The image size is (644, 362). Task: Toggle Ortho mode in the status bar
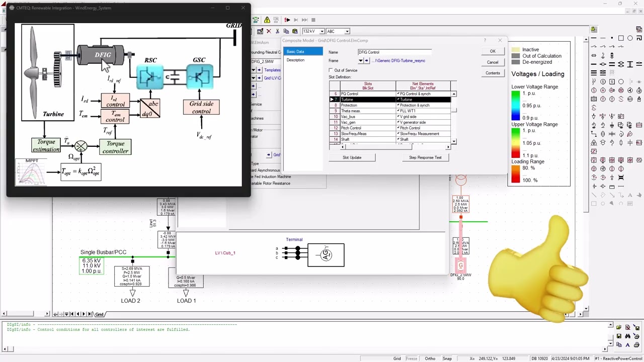pyautogui.click(x=430, y=358)
